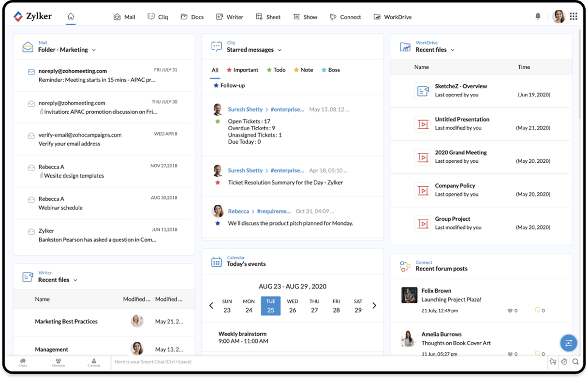
Task: Toggle the green star on Open Tickets message
Action: pyautogui.click(x=218, y=121)
